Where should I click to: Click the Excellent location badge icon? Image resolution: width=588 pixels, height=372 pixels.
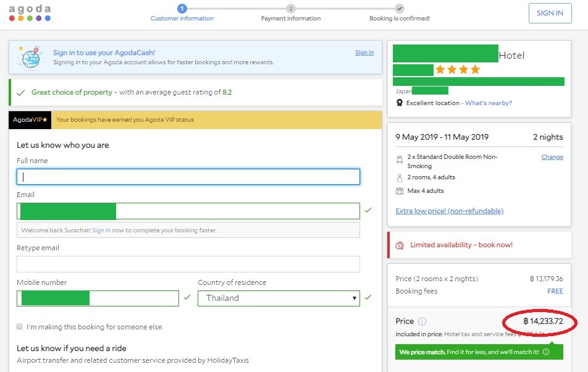pyautogui.click(x=400, y=103)
